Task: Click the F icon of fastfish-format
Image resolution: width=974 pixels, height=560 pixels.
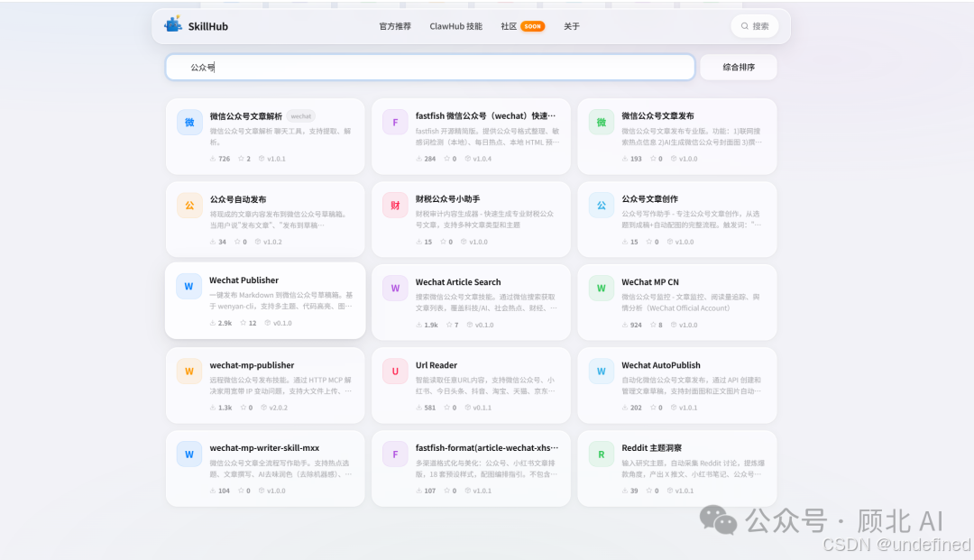Action: (395, 454)
